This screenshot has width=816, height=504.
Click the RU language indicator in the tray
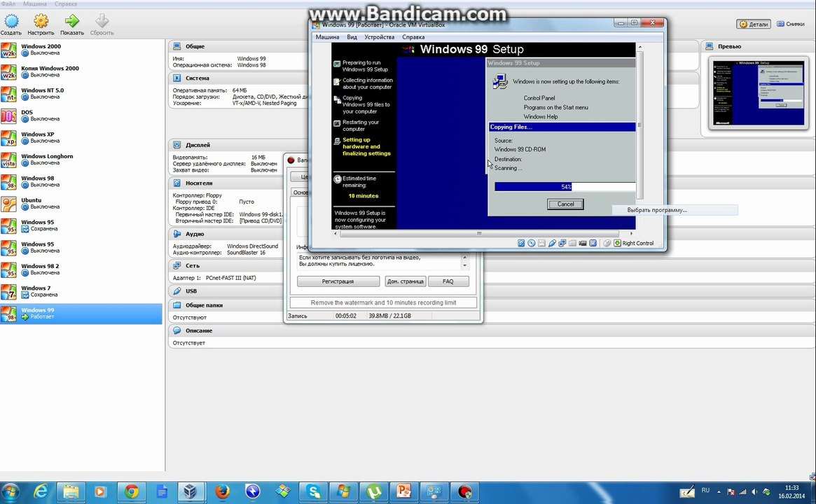point(705,491)
